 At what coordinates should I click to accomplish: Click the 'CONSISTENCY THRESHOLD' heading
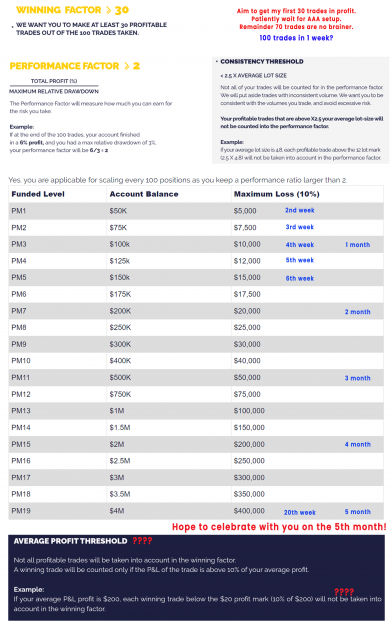[262, 61]
